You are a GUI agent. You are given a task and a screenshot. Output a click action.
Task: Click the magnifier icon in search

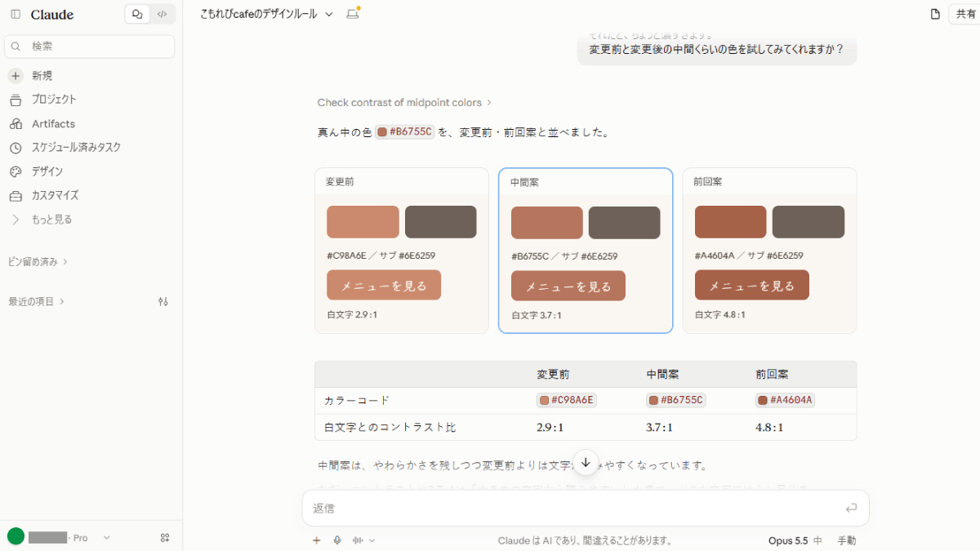coord(16,47)
